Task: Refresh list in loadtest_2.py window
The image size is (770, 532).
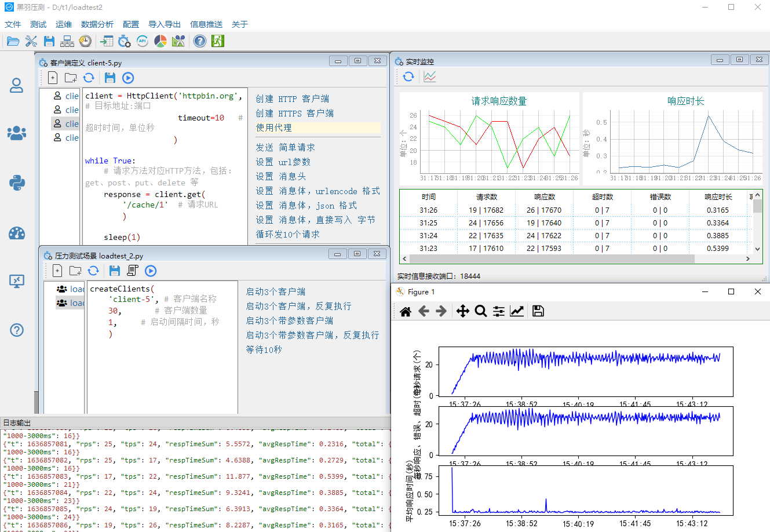Action: [x=93, y=271]
